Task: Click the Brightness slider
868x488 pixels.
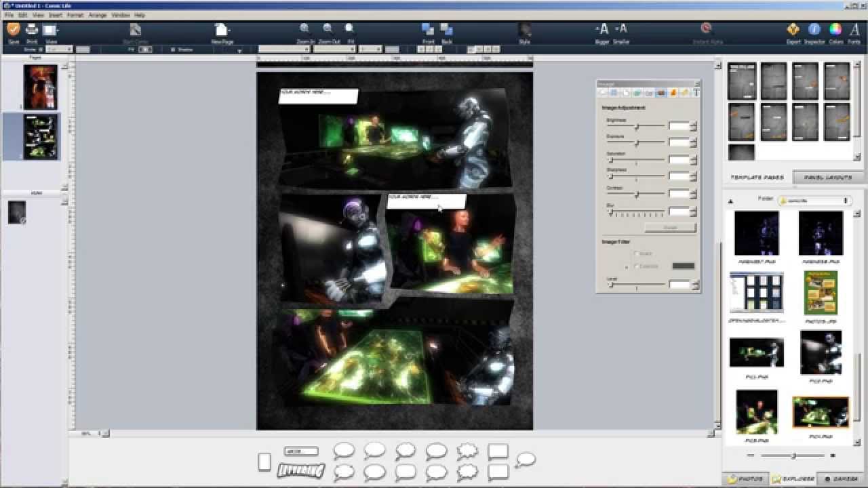Action: click(x=635, y=127)
